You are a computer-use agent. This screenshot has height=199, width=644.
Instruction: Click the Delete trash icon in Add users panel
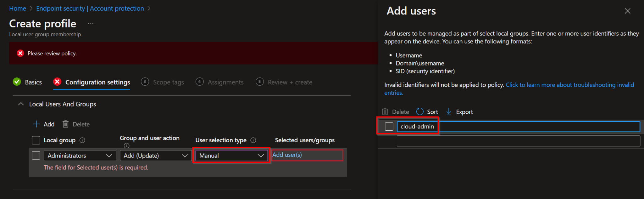pyautogui.click(x=385, y=112)
